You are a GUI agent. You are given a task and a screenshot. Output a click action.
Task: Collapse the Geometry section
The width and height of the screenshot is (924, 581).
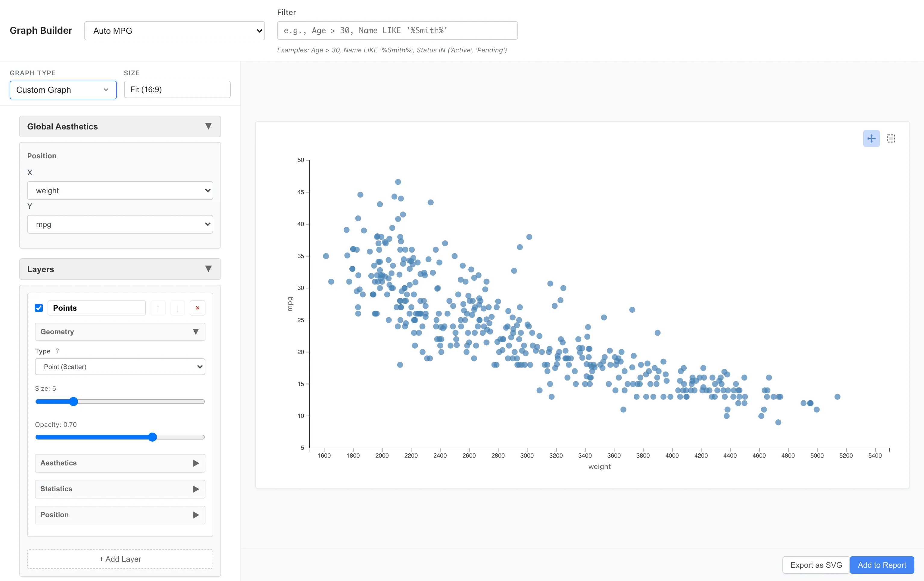pos(196,331)
